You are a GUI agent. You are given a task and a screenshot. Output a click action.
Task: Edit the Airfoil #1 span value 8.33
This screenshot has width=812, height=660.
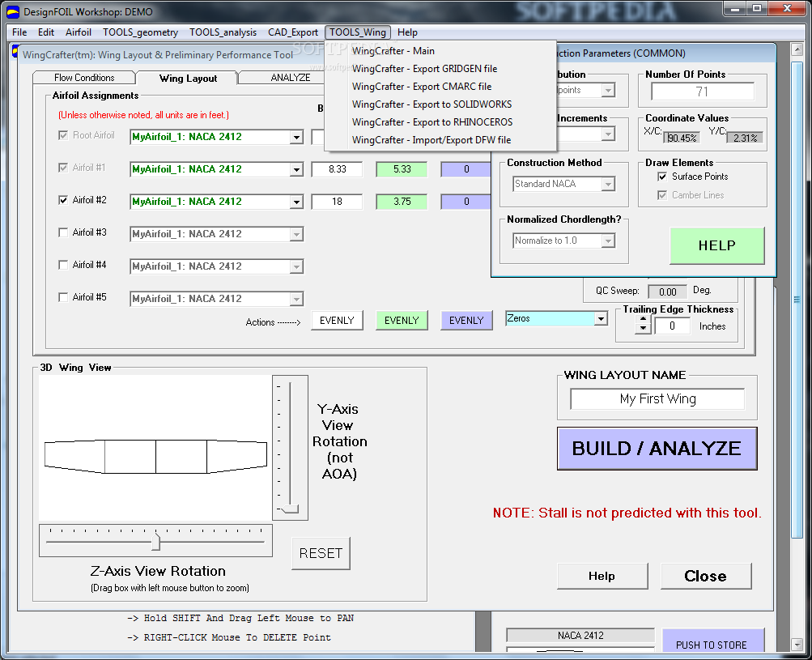pos(337,169)
